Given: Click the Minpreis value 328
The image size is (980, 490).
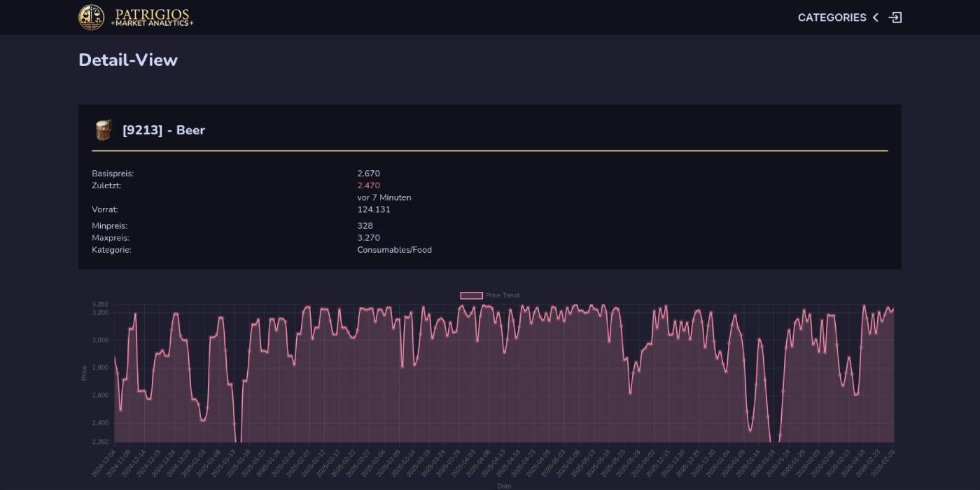Looking at the screenshot, I should (365, 225).
